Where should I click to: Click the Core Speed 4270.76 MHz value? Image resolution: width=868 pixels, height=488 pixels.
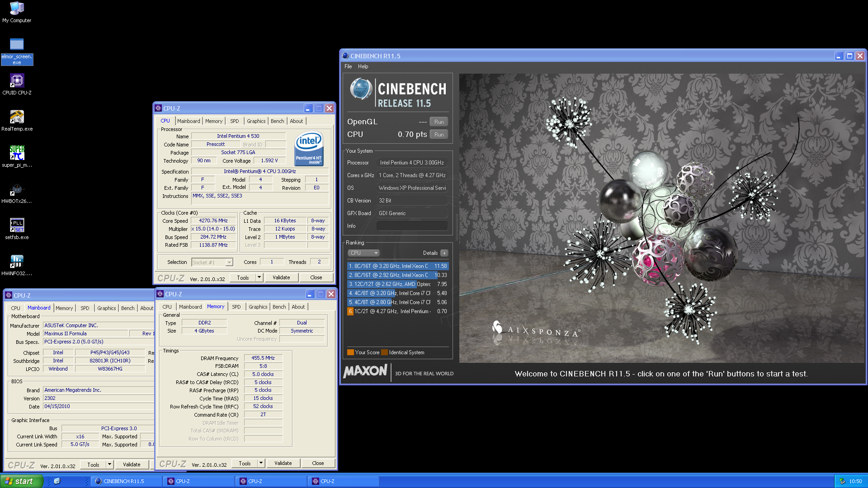coord(213,221)
